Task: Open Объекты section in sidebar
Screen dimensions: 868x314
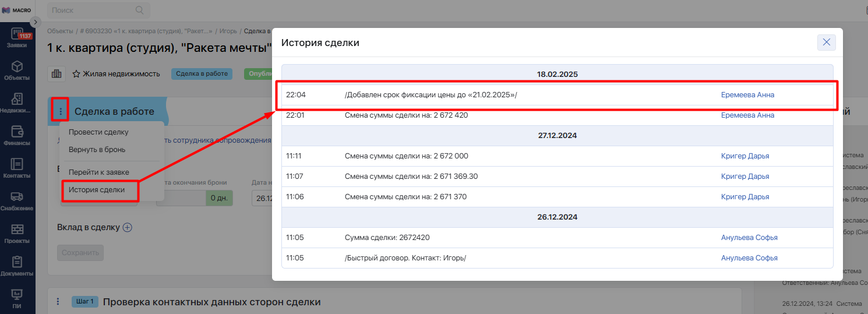Action: pyautogui.click(x=17, y=70)
